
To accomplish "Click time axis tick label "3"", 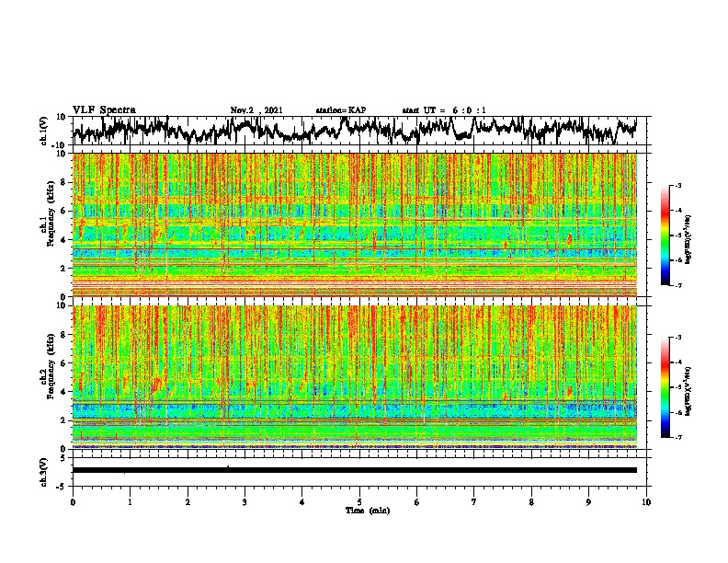I will (x=245, y=502).
